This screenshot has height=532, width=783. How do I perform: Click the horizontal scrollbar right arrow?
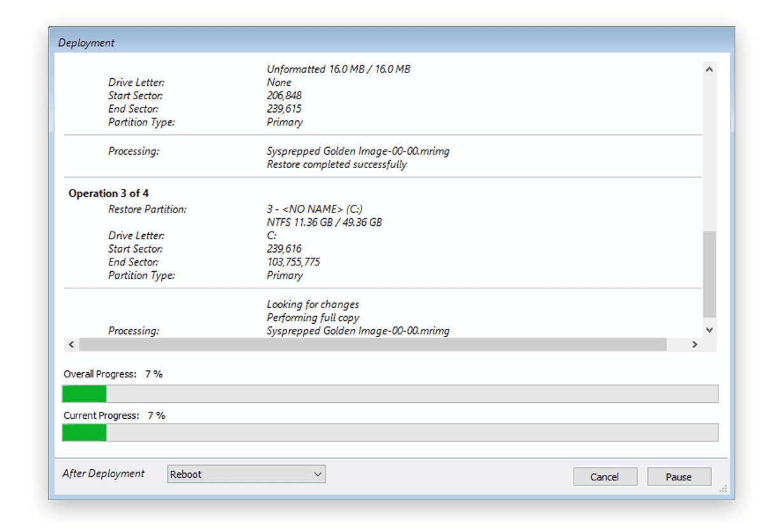point(695,344)
